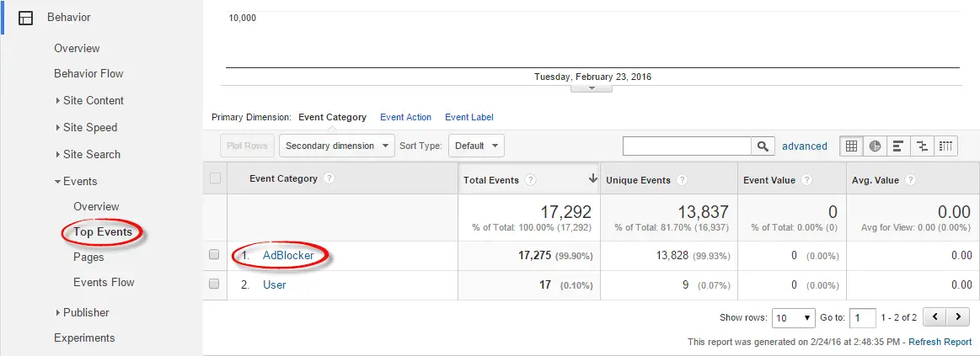Collapse the chart using the timeline handle

point(591,88)
